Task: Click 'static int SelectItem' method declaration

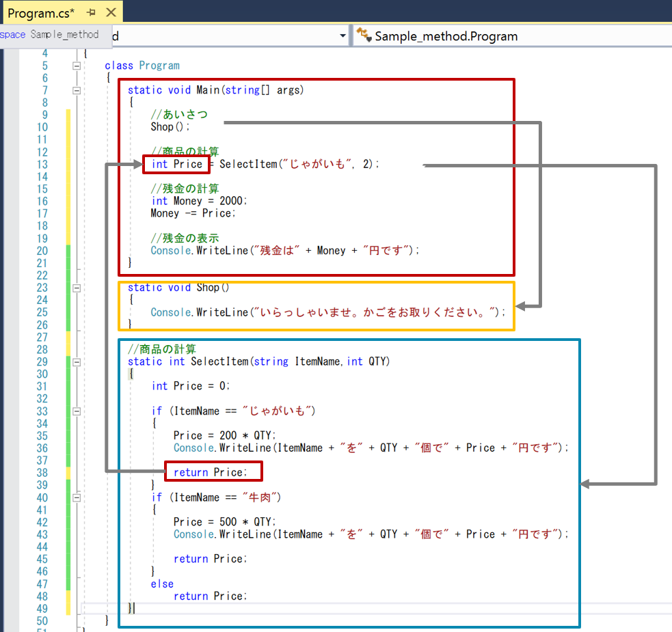Action: click(x=259, y=361)
